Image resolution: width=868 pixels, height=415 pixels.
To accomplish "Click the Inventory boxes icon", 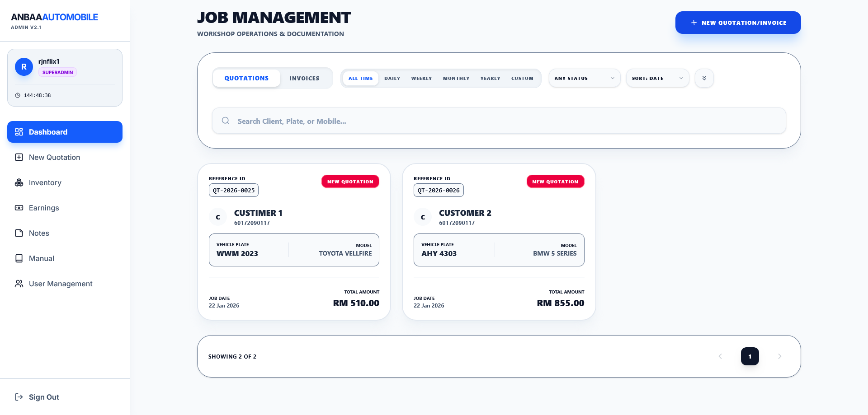I will coord(19,182).
